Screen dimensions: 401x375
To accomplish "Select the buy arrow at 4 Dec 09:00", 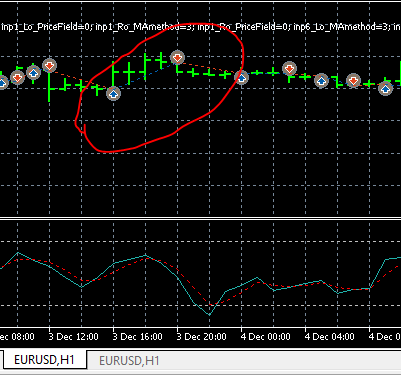I will tap(385, 88).
